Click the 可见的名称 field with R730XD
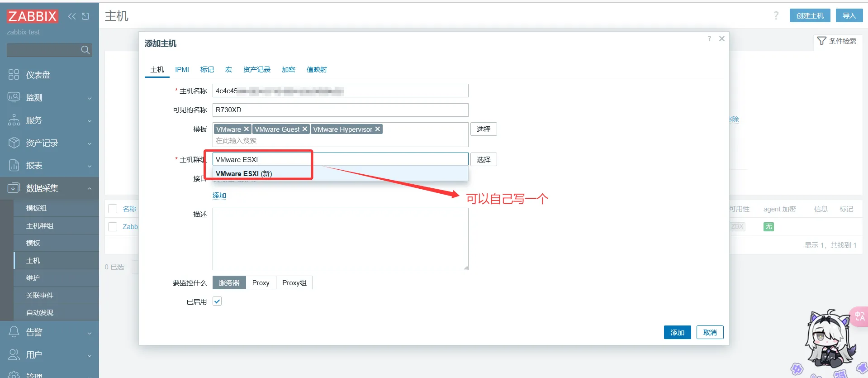This screenshot has height=378, width=868. point(340,110)
